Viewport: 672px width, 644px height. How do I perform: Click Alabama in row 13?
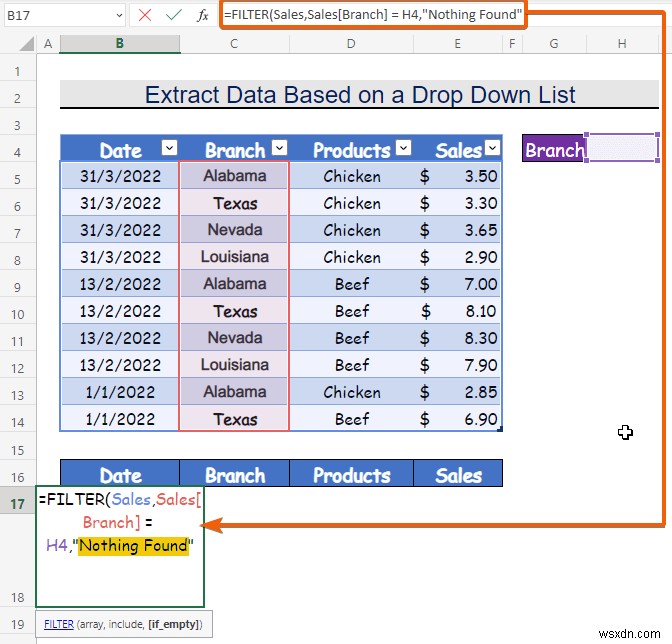234,392
